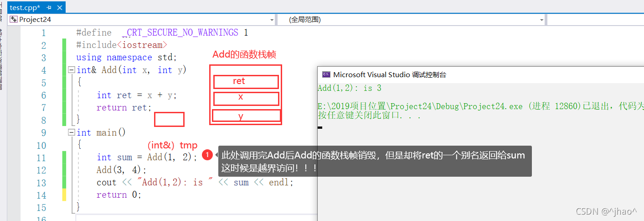This screenshot has height=221, width=644.
Task: Click the "using namespace std;" line
Action: point(126,58)
